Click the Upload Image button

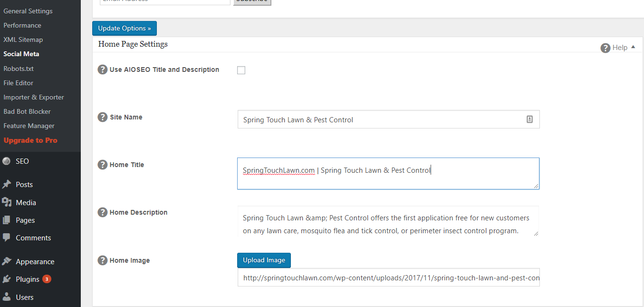(x=264, y=260)
